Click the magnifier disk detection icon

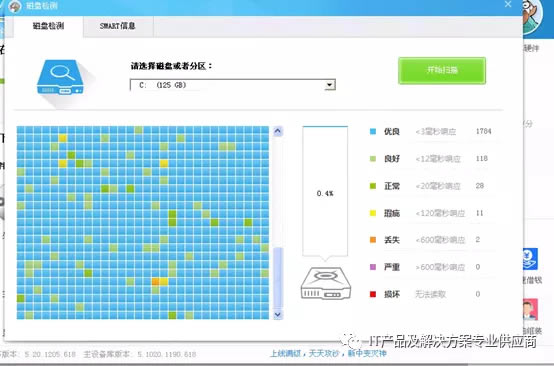(60, 77)
